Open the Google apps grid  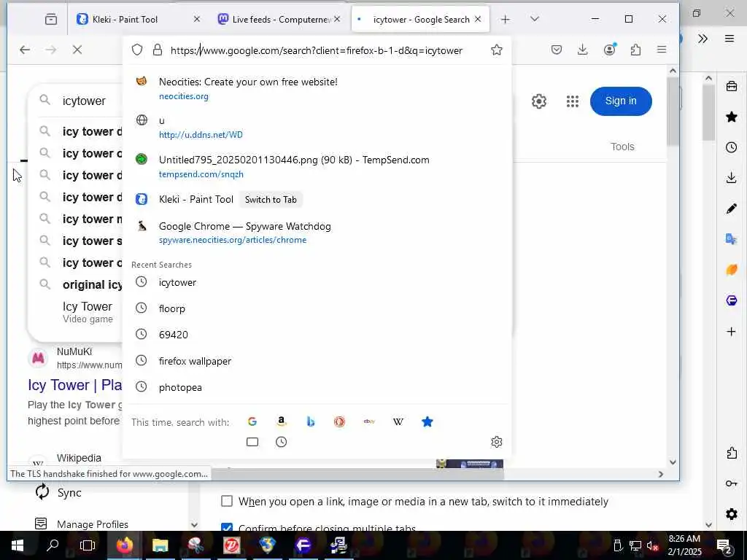[572, 101]
